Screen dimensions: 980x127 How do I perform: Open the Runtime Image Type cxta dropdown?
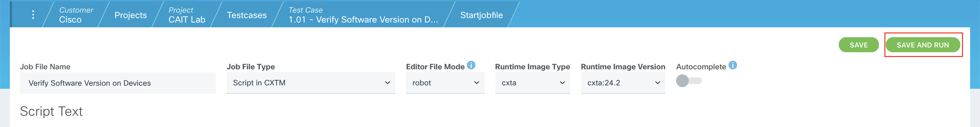click(x=533, y=83)
